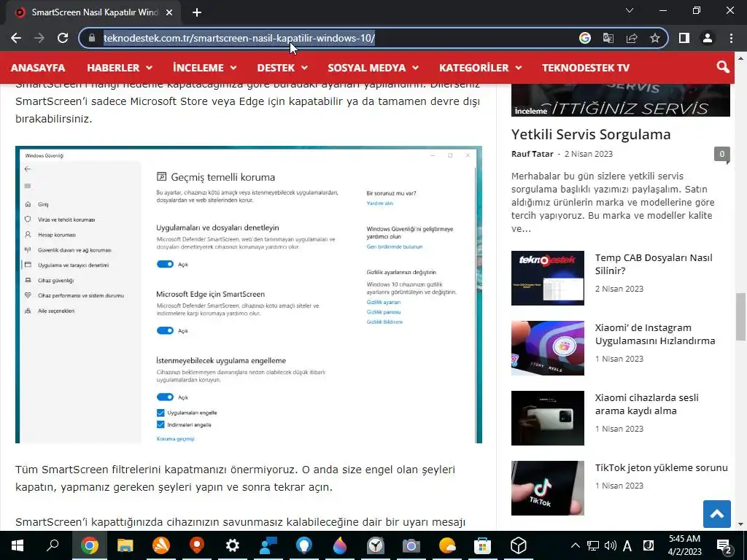Click the page vertical scrollbar thumb
This screenshot has width=747, height=560.
(740, 317)
